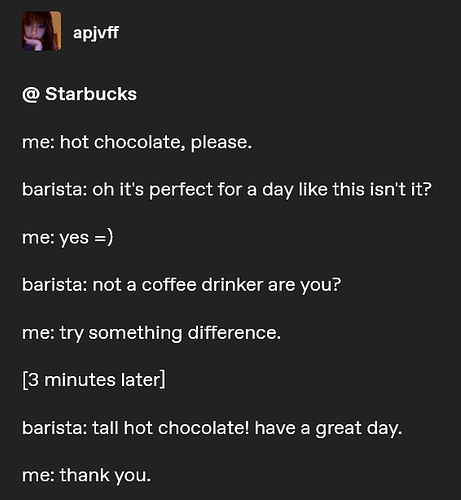Click the words 'isn't it?' at the line end
461x500 pixels.
point(401,189)
